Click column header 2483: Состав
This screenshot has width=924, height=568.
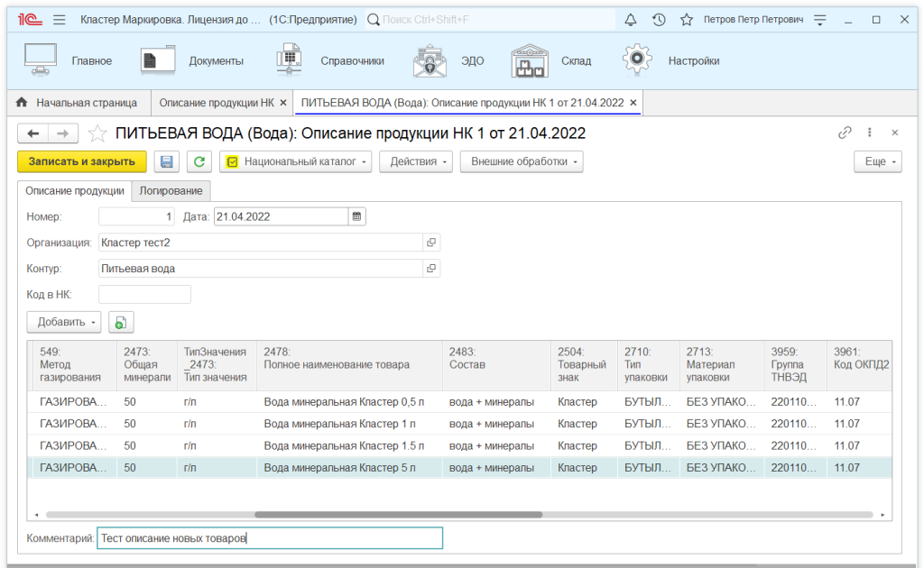coord(496,365)
